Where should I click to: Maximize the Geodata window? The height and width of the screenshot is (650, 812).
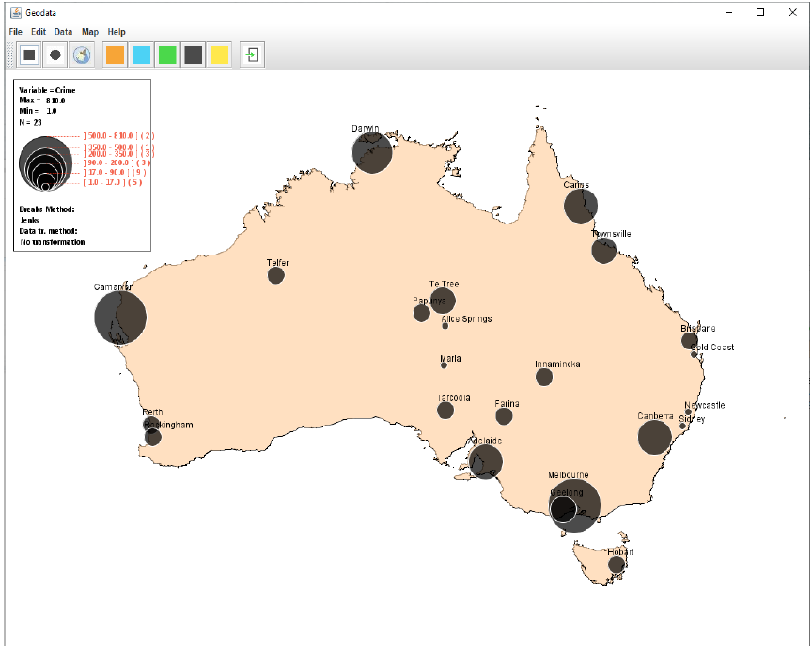760,12
